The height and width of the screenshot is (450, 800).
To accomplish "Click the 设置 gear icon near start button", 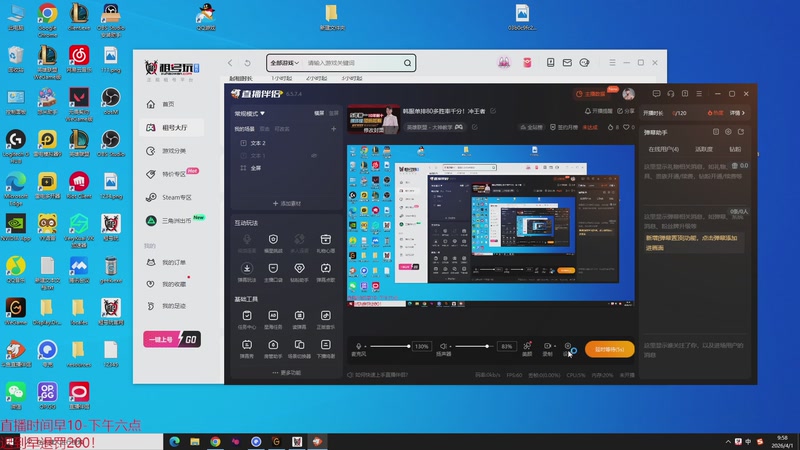I will [x=567, y=346].
